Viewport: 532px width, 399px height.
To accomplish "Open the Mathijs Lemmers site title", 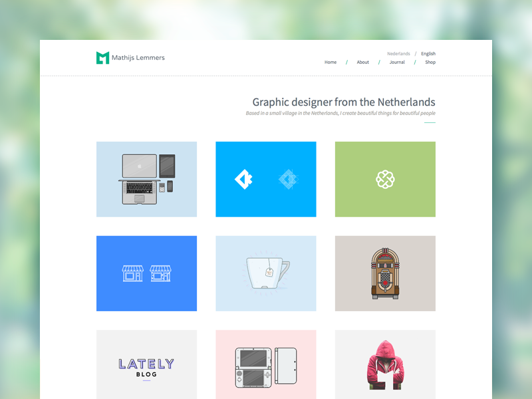I will click(138, 58).
